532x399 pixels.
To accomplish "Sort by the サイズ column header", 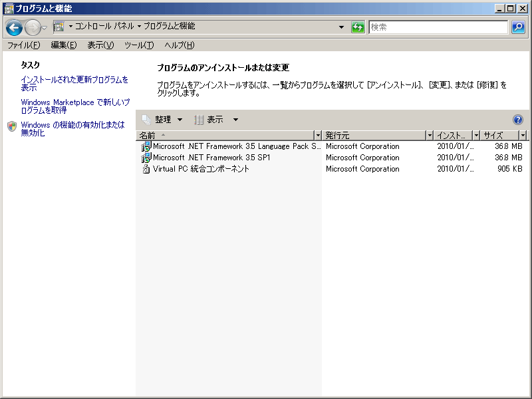I will (500, 136).
